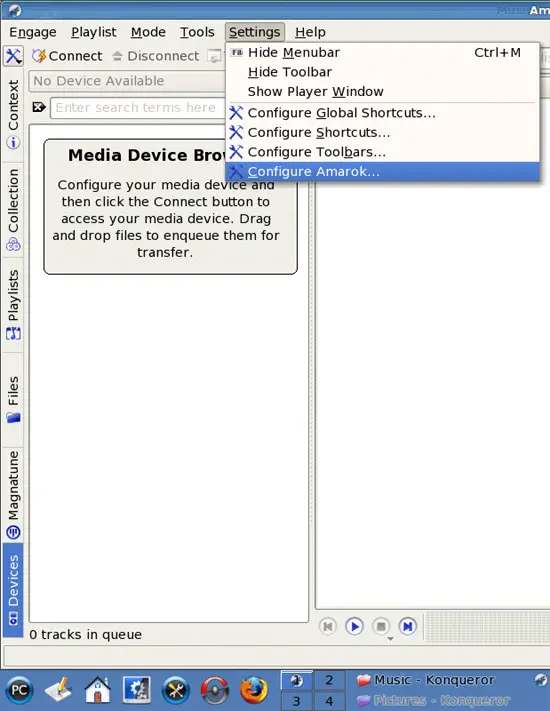Switch to the Magnatune sidebar tab
The image size is (550, 711).
point(13,494)
